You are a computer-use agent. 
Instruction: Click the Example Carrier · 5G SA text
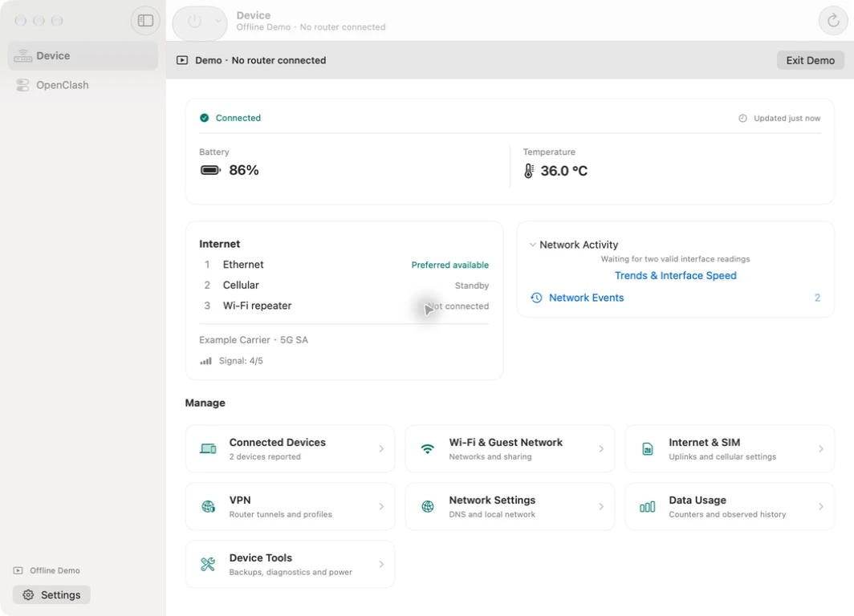pos(254,339)
